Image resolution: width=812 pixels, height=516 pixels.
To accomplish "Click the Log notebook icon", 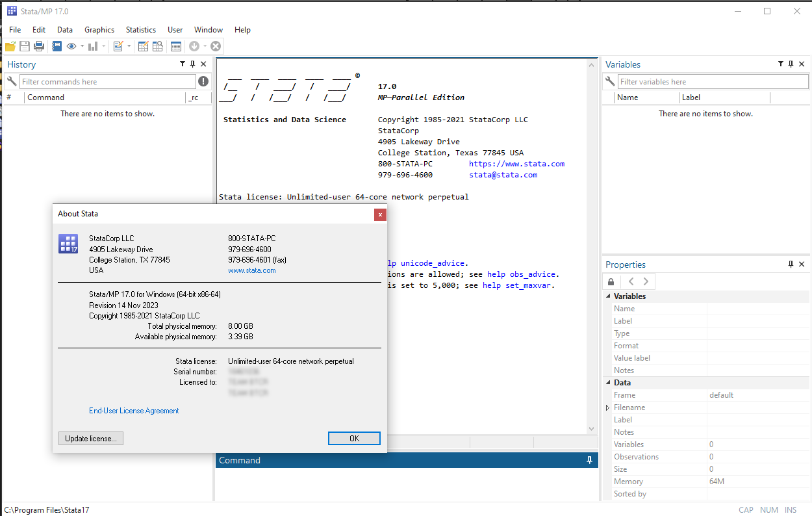I will point(57,46).
